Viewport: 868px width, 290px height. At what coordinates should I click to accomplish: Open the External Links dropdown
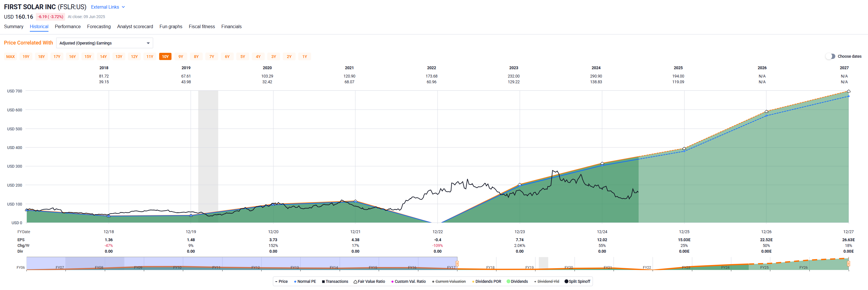click(x=108, y=7)
